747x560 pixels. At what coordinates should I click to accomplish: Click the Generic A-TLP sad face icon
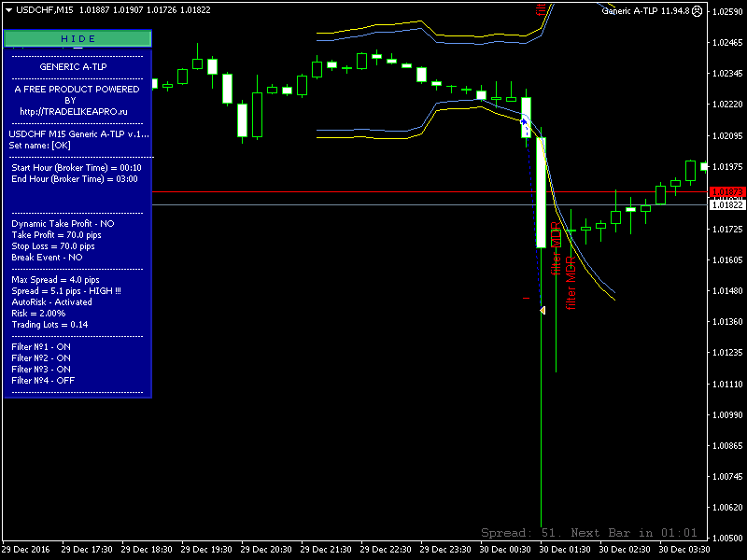click(x=697, y=11)
